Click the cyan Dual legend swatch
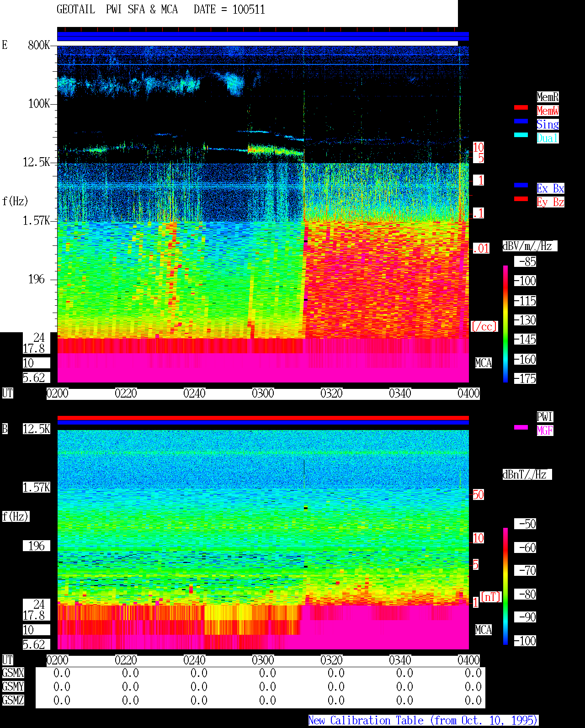The width and height of the screenshot is (585, 728). [x=521, y=135]
